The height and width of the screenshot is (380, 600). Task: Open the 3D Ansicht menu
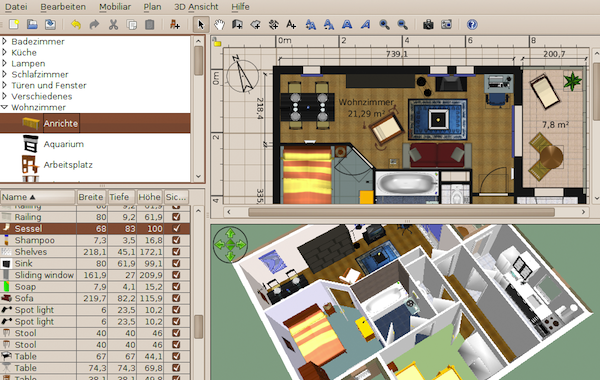196,7
